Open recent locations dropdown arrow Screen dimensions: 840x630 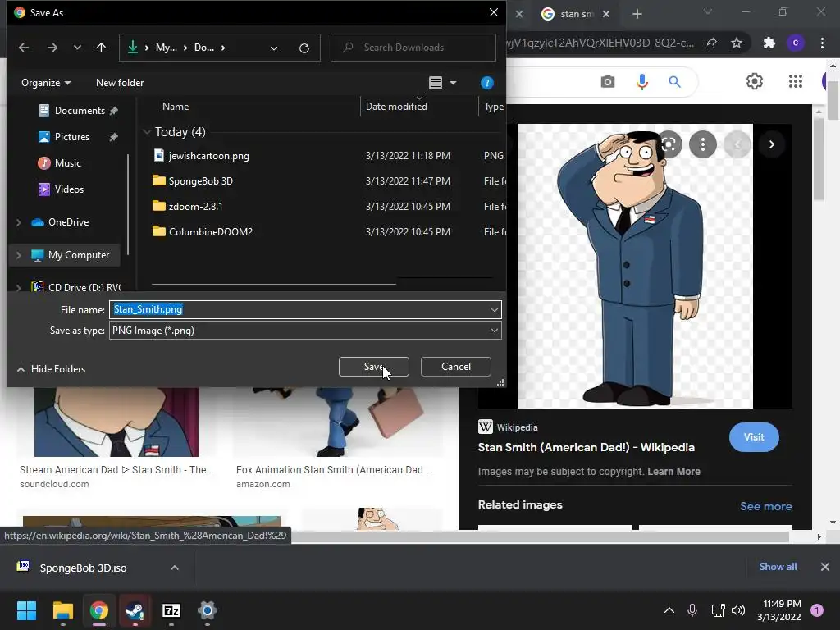(x=77, y=48)
